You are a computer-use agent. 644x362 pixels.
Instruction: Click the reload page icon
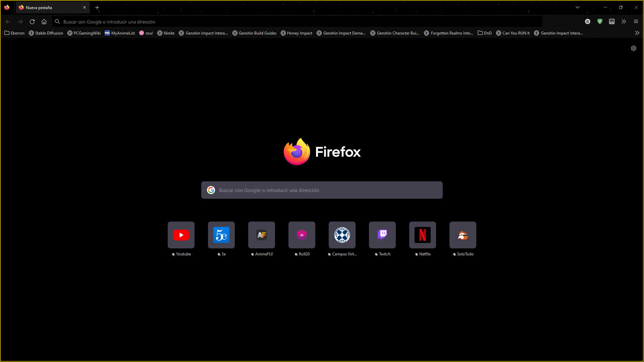(32, 22)
